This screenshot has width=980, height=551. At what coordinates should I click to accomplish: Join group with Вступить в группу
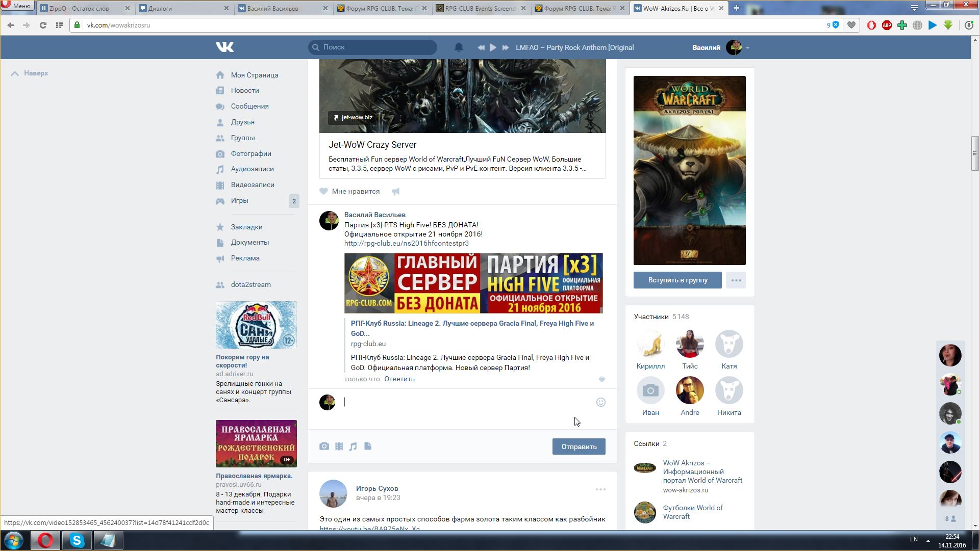[x=677, y=280]
